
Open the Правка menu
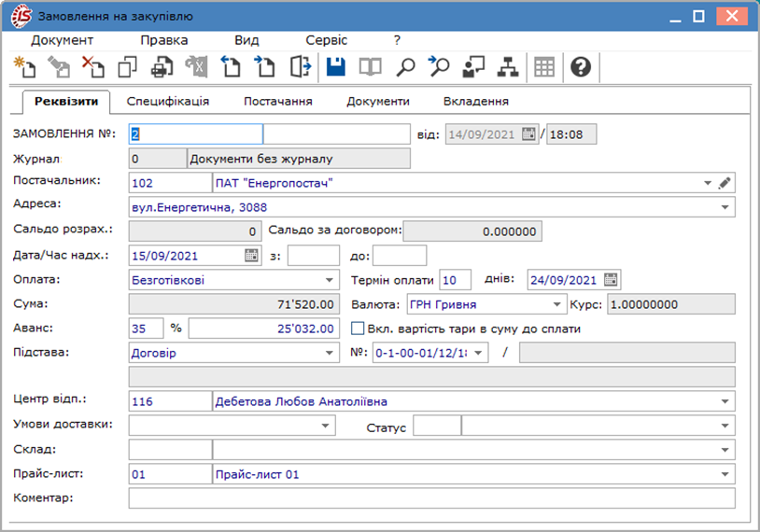click(x=163, y=40)
